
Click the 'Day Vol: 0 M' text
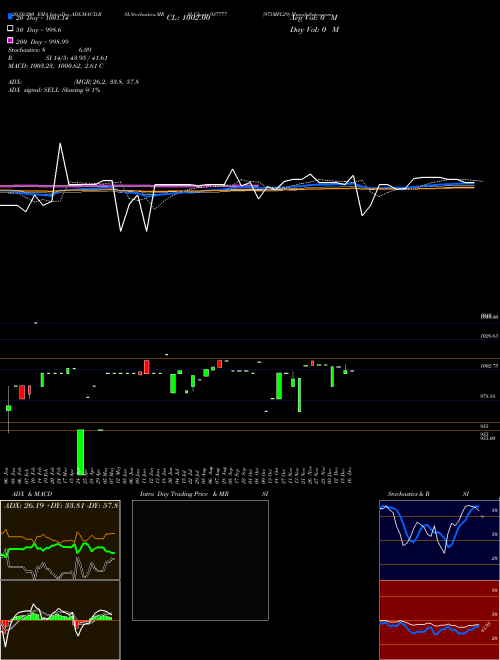(314, 30)
